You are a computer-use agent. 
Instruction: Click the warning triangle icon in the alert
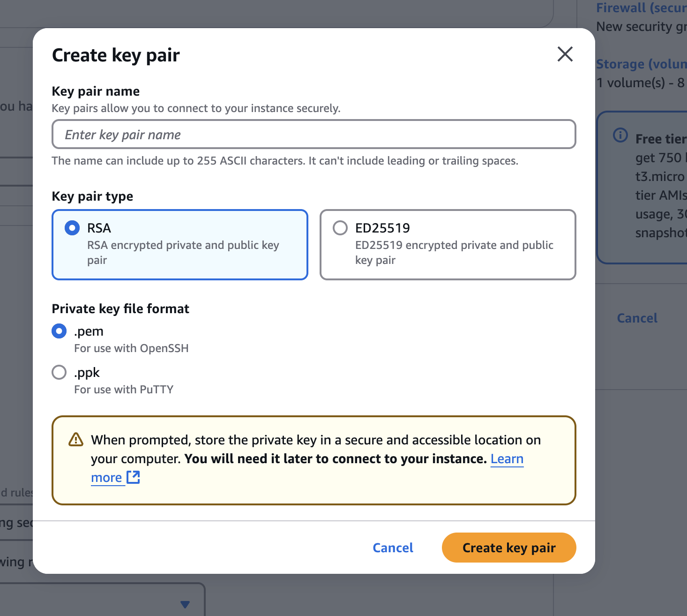point(75,440)
